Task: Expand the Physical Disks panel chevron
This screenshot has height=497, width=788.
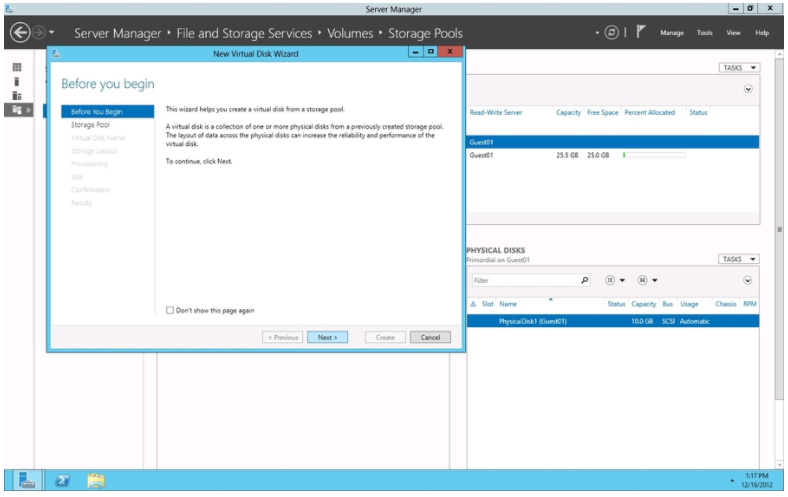Action: click(x=747, y=280)
